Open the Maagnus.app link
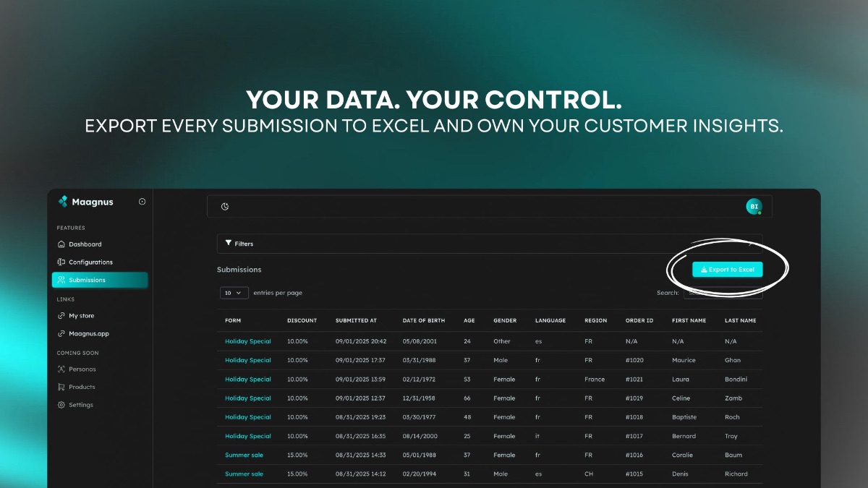 [88, 334]
